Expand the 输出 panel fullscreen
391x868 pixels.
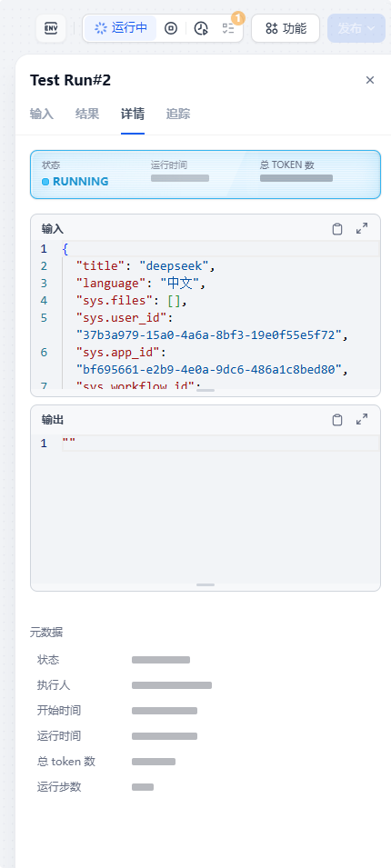click(x=362, y=420)
